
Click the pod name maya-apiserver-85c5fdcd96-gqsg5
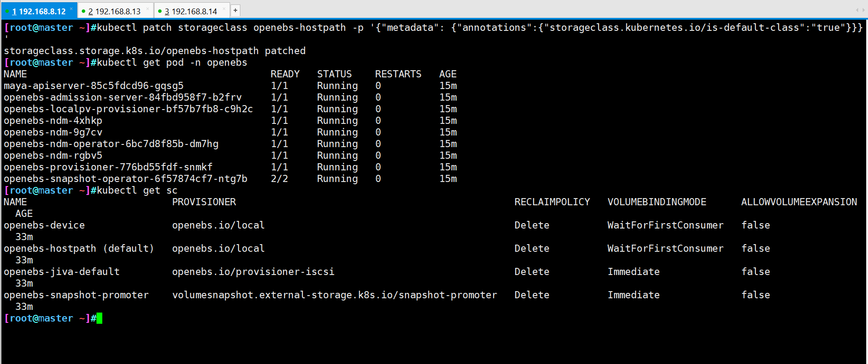(x=94, y=86)
